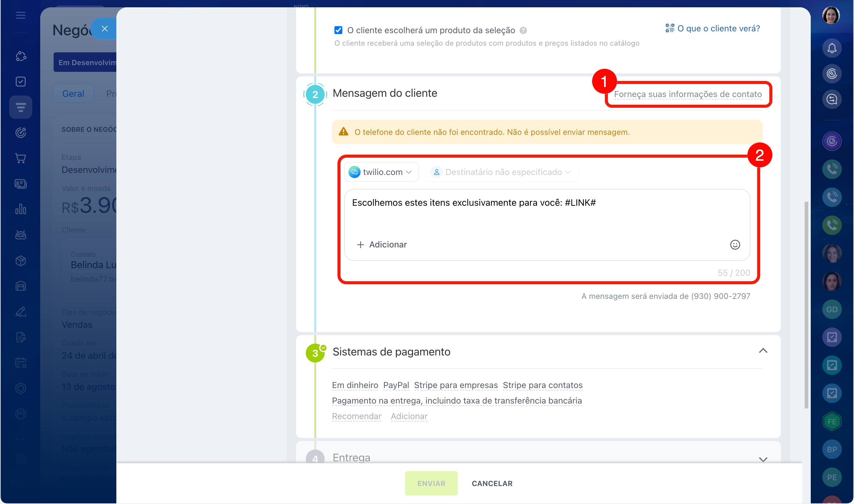Click the help question mark next to product selection
This screenshot has height=504, width=854.
[x=523, y=30]
